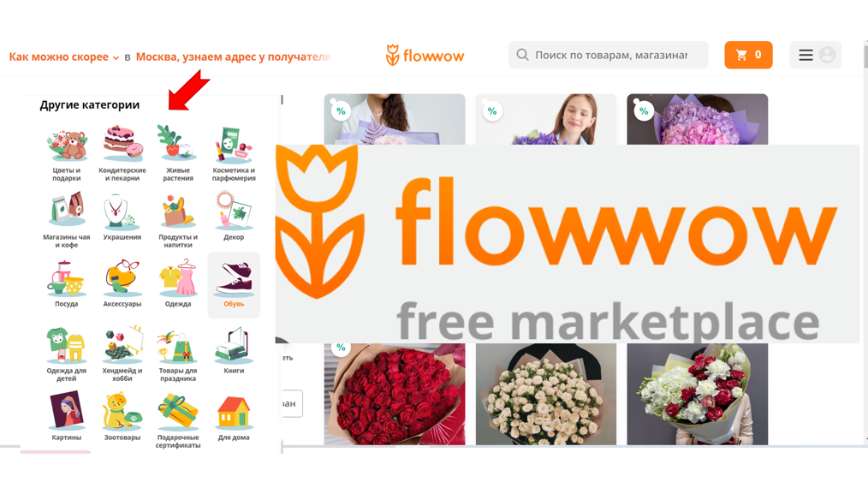
Task: Select the Обувь category
Action: tap(234, 285)
